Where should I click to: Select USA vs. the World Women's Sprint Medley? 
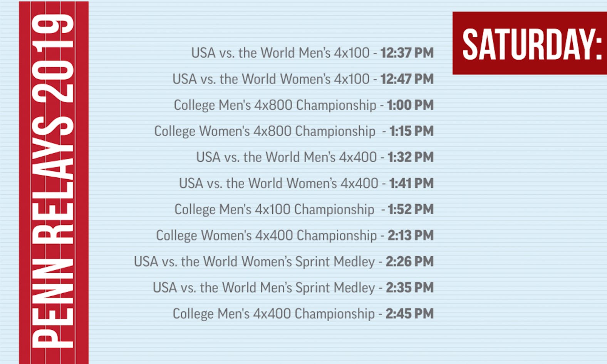(x=254, y=262)
